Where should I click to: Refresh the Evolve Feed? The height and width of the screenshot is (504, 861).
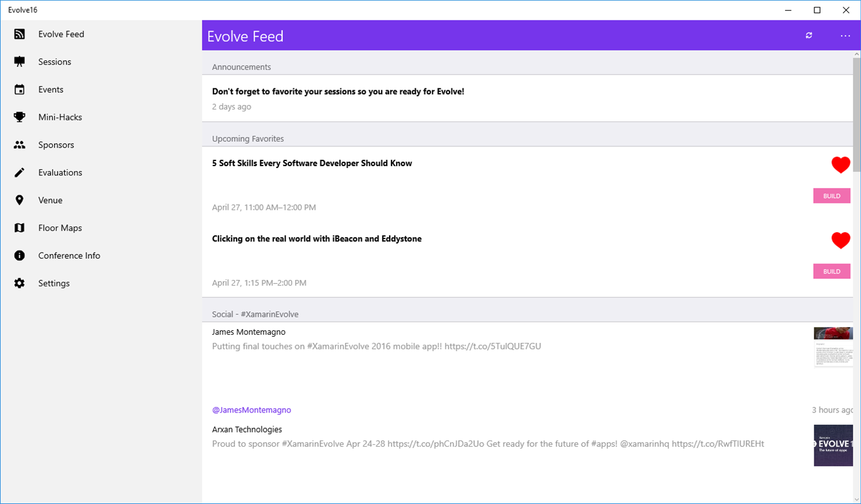pyautogui.click(x=809, y=35)
